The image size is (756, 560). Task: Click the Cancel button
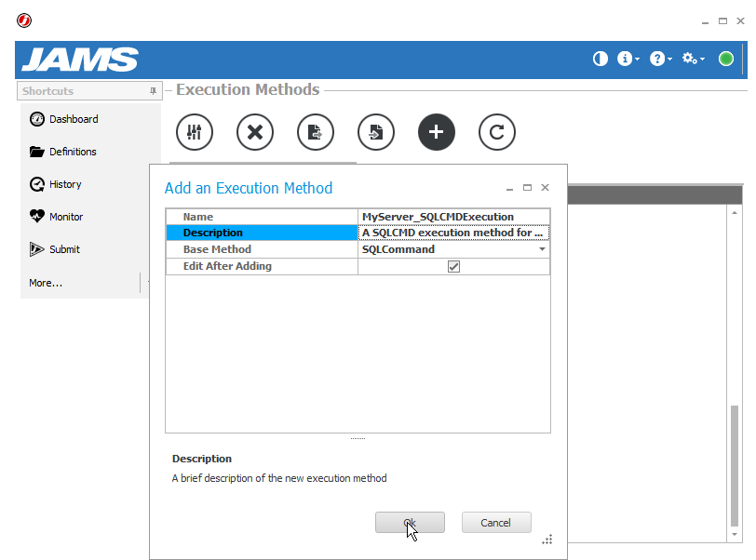496,523
